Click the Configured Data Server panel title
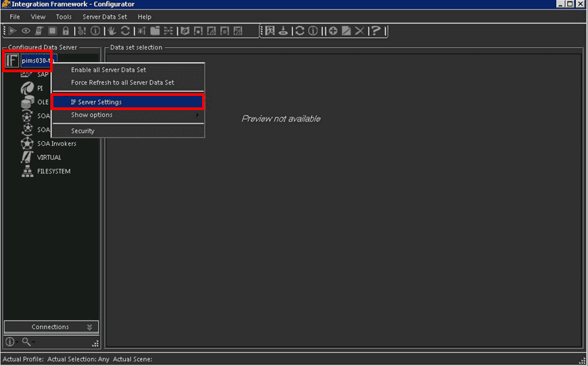588x366 pixels. coord(43,47)
